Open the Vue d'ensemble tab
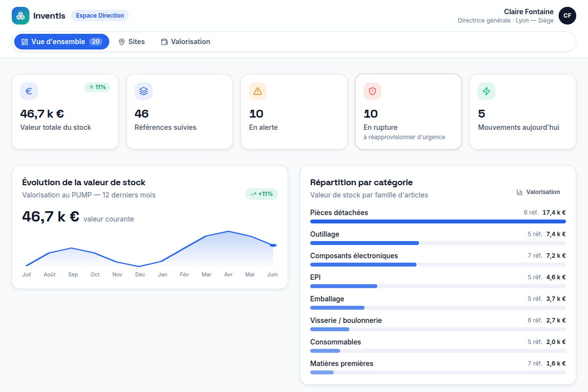 pyautogui.click(x=62, y=42)
